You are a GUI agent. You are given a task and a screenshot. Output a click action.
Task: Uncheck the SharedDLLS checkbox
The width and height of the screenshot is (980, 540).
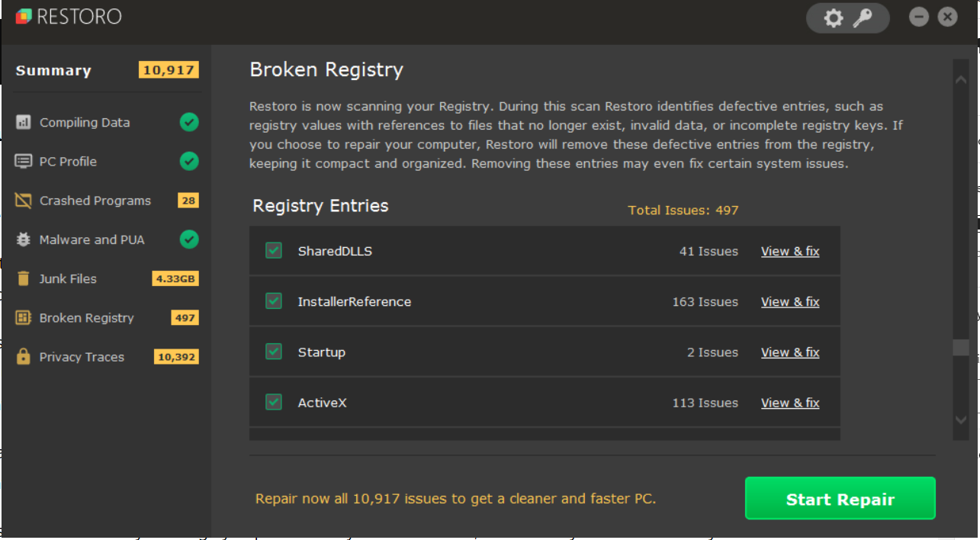coord(274,250)
